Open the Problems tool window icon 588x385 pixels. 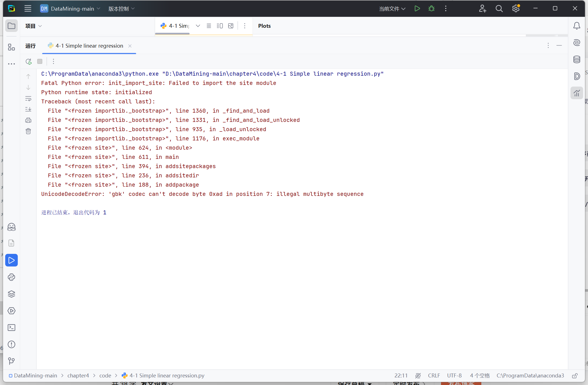[x=11, y=344]
